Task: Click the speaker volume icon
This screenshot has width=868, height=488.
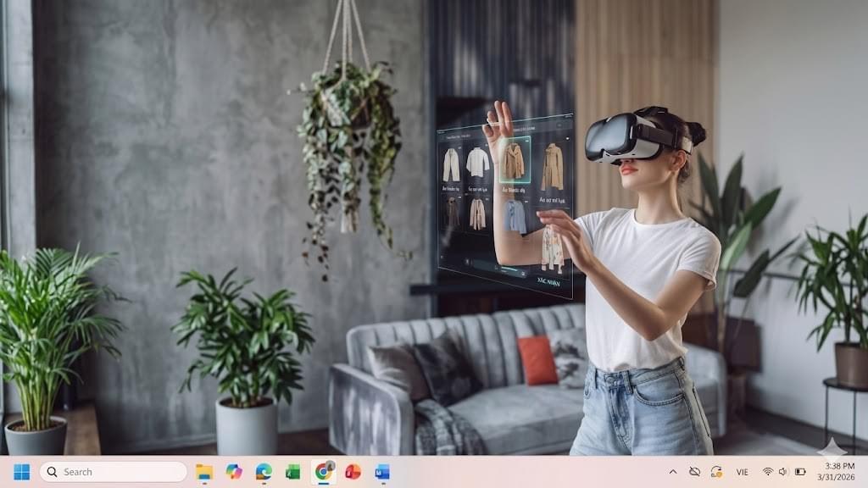Action: click(x=782, y=472)
